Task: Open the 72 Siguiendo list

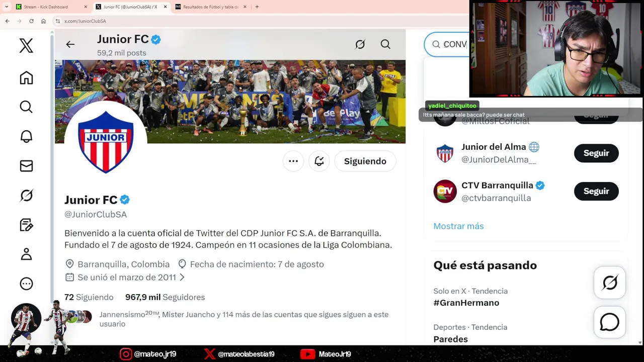Action: [89, 297]
